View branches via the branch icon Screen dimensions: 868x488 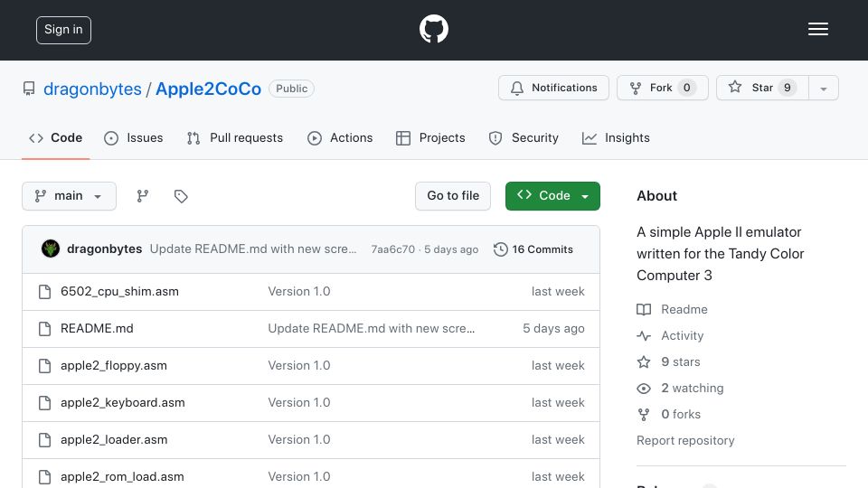[x=143, y=196]
